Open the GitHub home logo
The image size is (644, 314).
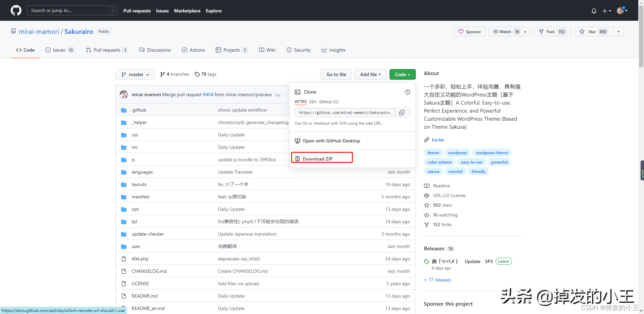tap(16, 10)
